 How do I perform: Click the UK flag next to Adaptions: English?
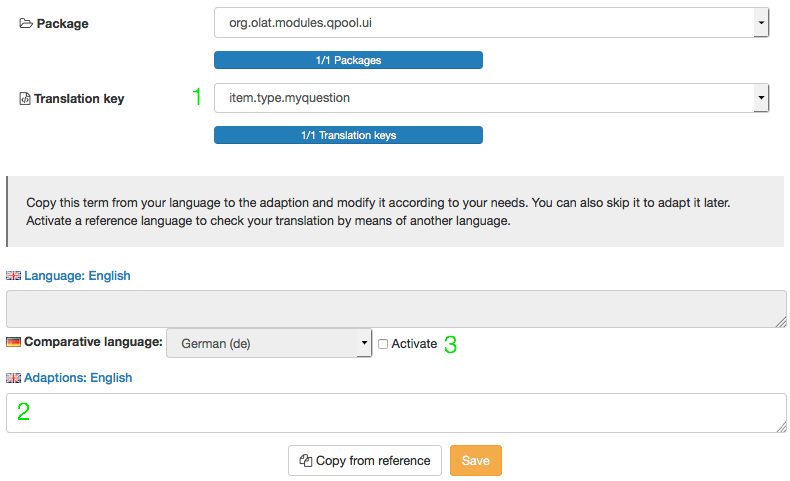(13, 378)
